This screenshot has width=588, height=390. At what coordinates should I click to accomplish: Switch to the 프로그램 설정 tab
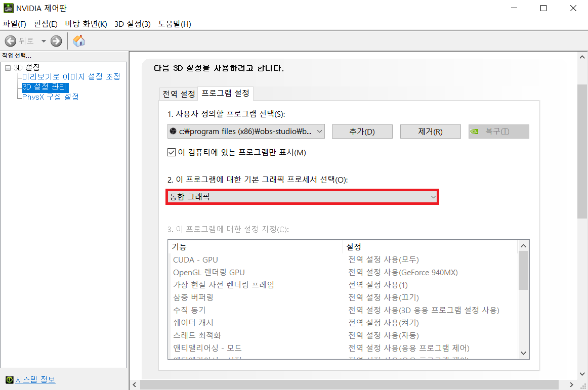[x=225, y=93]
